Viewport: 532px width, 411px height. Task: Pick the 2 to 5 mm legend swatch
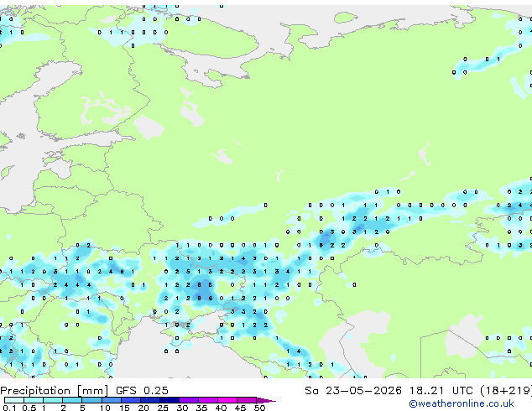point(72,400)
